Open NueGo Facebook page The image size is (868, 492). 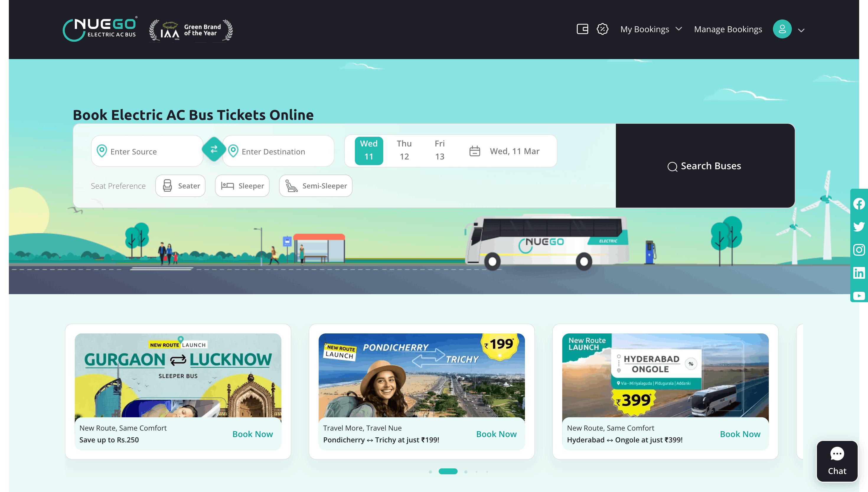point(859,204)
